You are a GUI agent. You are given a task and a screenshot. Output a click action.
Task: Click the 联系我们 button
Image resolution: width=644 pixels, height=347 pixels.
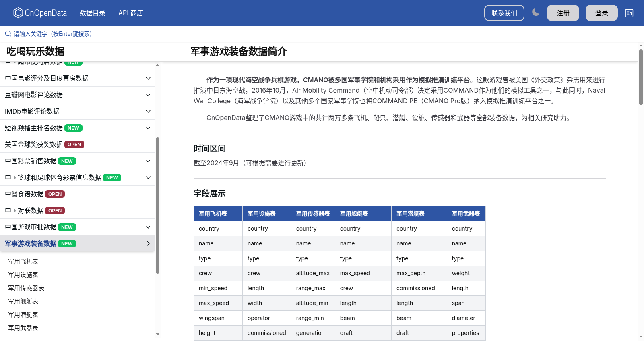pyautogui.click(x=504, y=13)
